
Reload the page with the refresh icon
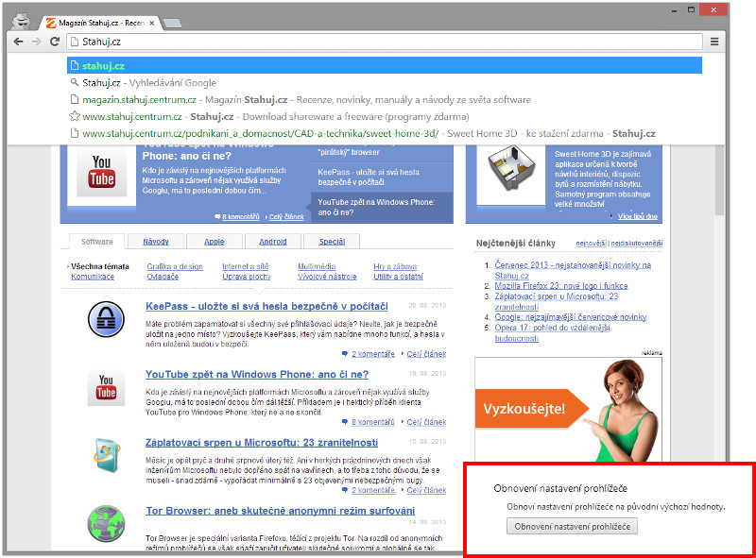[x=55, y=42]
